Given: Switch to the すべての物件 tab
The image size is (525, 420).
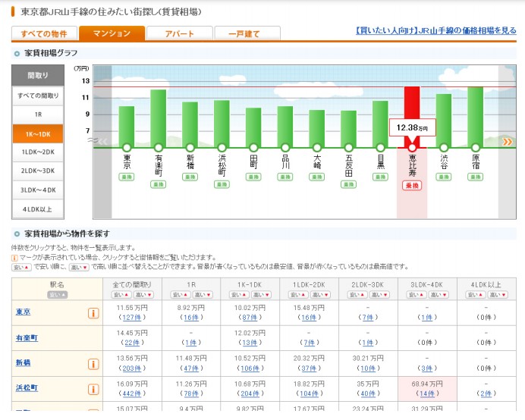Looking at the screenshot, I should click(44, 33).
